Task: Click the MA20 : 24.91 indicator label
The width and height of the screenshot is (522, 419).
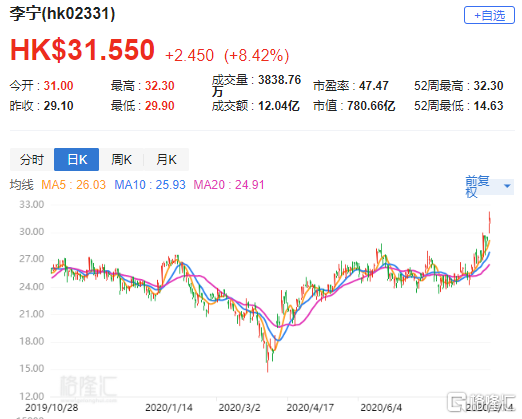Action: (229, 184)
